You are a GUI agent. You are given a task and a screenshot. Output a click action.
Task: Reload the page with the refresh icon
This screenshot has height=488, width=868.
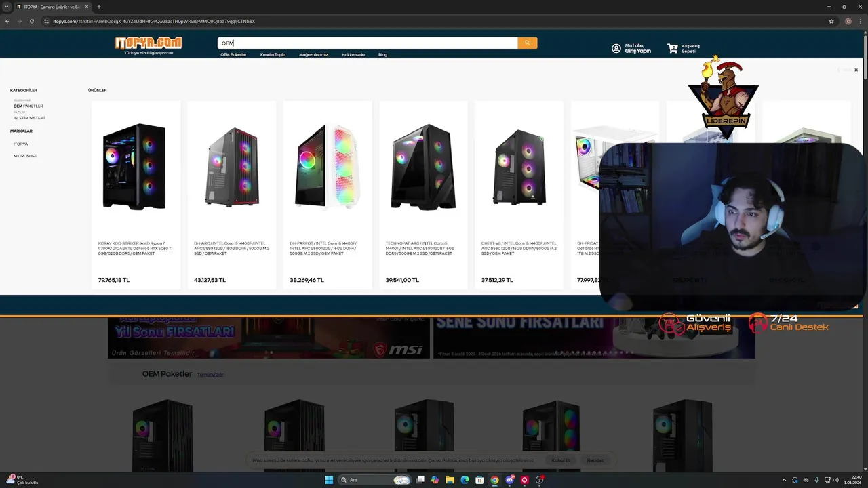tap(31, 21)
